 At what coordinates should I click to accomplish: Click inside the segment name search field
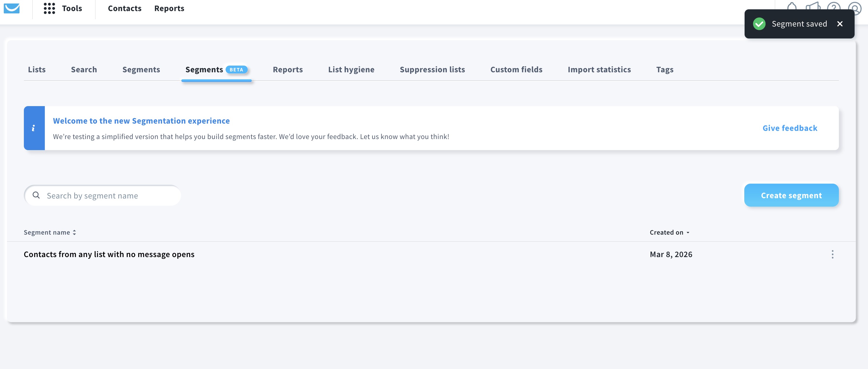[x=101, y=195]
